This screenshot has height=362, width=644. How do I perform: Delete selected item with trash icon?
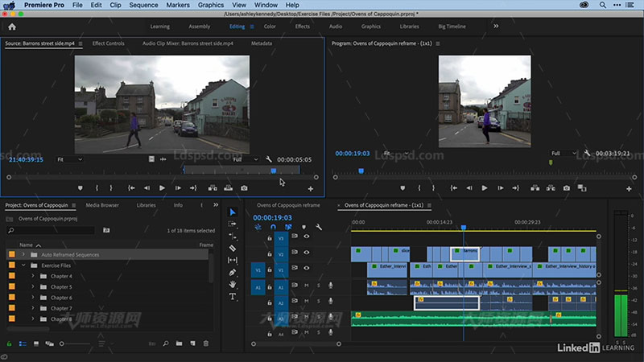click(206, 343)
